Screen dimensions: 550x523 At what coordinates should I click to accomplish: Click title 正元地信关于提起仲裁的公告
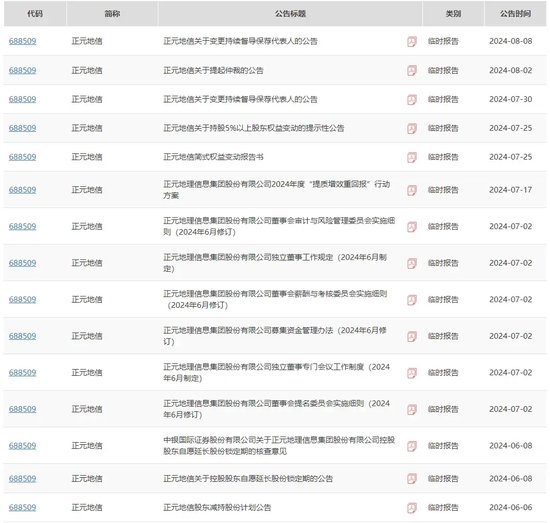coord(213,70)
